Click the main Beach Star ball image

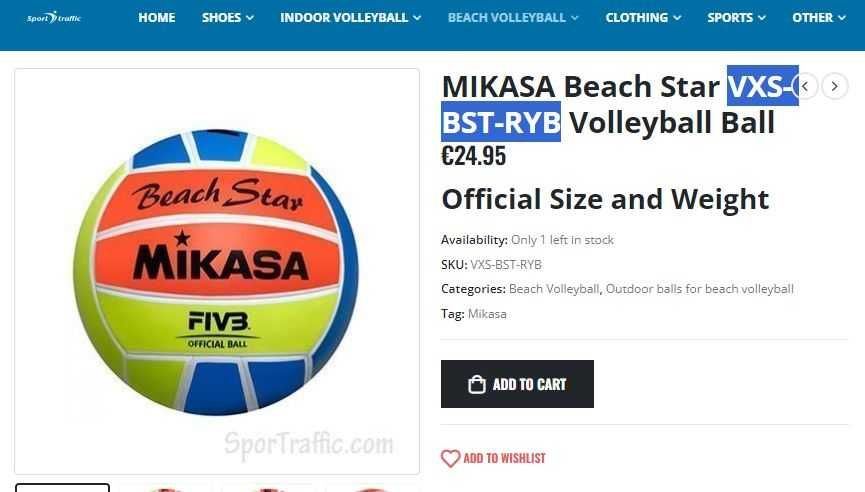[x=217, y=271]
